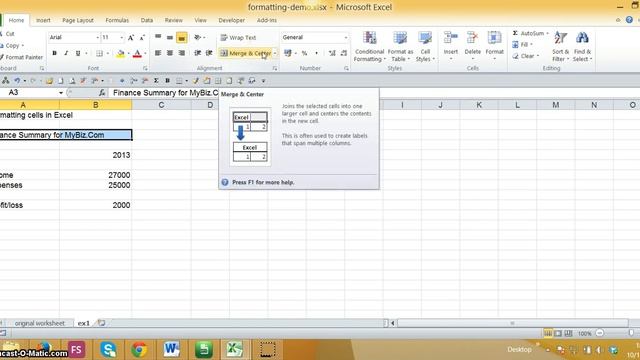This screenshot has height=360, width=640.
Task: Toggle bold formatting in the Font group
Action: [x=54, y=53]
